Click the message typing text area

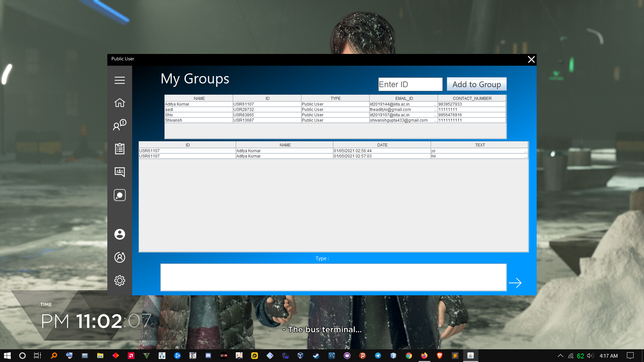[x=333, y=277]
